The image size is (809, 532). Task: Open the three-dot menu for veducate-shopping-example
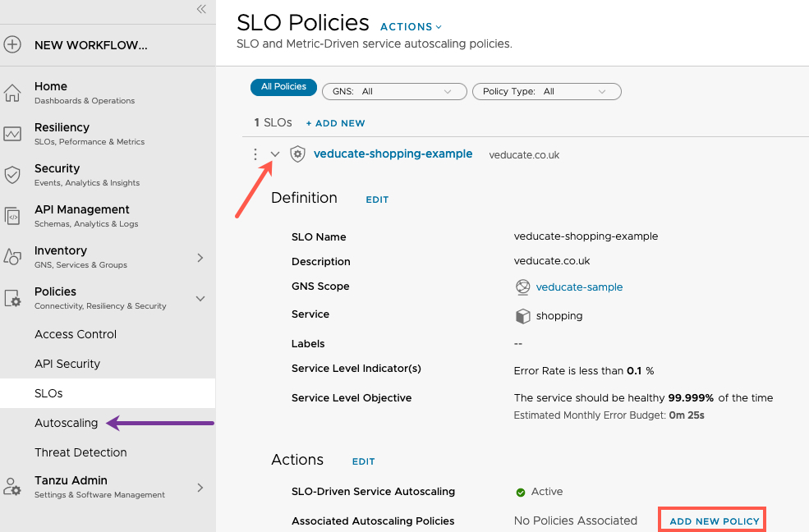[255, 154]
